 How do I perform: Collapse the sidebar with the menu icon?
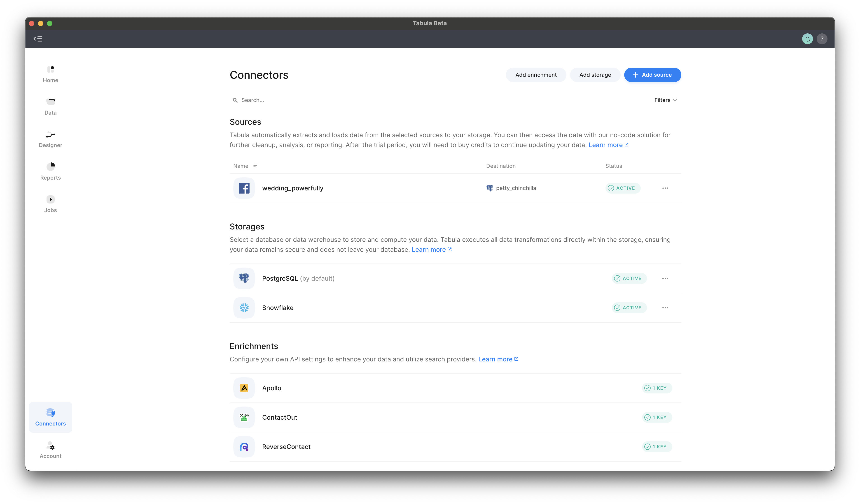click(x=38, y=39)
